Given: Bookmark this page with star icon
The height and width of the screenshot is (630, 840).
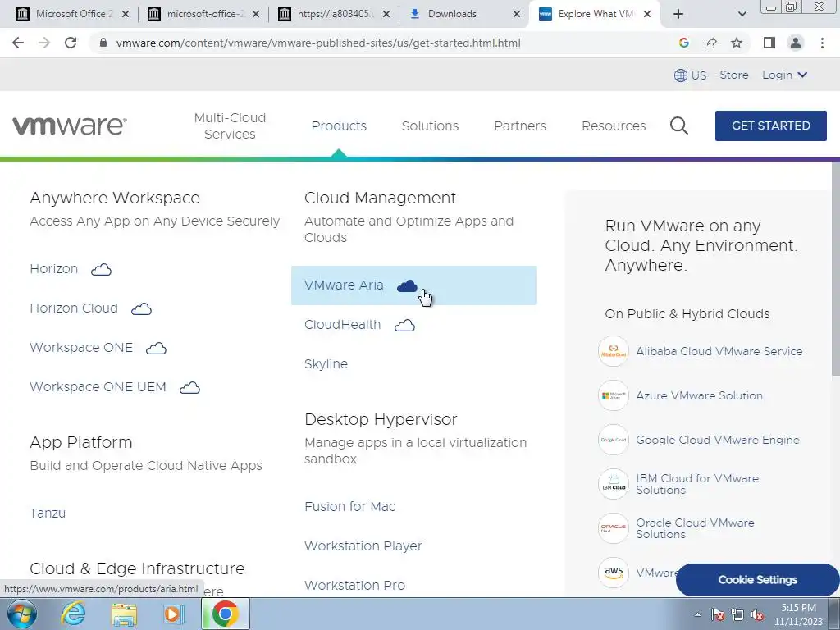Looking at the screenshot, I should pyautogui.click(x=737, y=43).
